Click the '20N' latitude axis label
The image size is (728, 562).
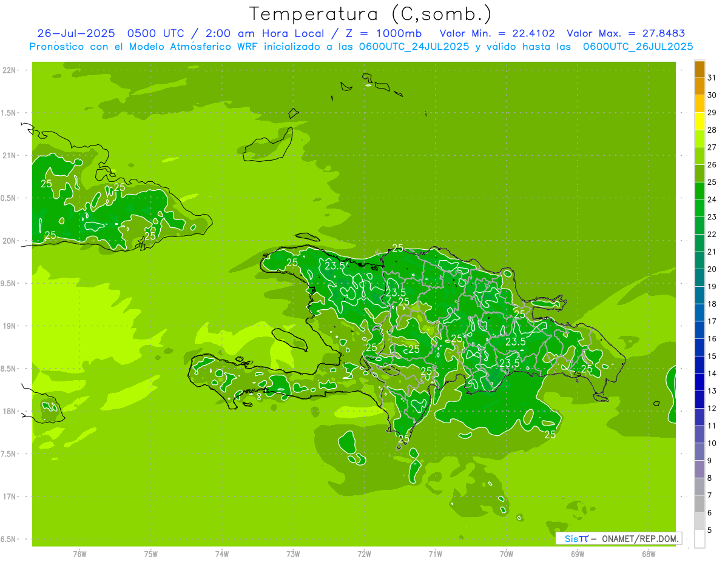(9, 241)
